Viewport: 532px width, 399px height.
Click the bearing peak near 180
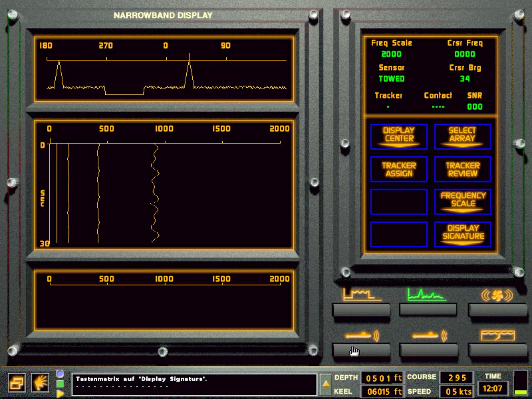(x=59, y=74)
